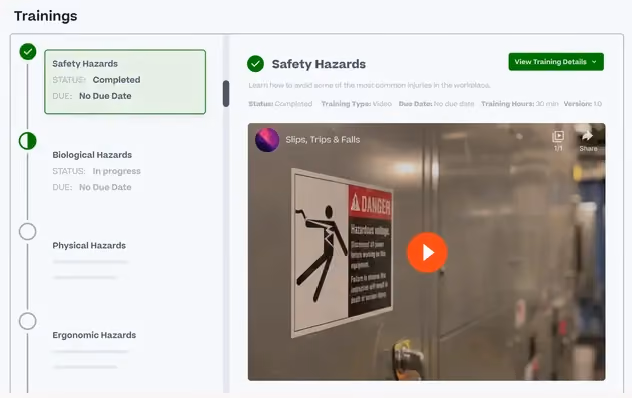Click the green check icon beside Safety Hazards heading
Screen dimensions: 632x398
point(256,64)
